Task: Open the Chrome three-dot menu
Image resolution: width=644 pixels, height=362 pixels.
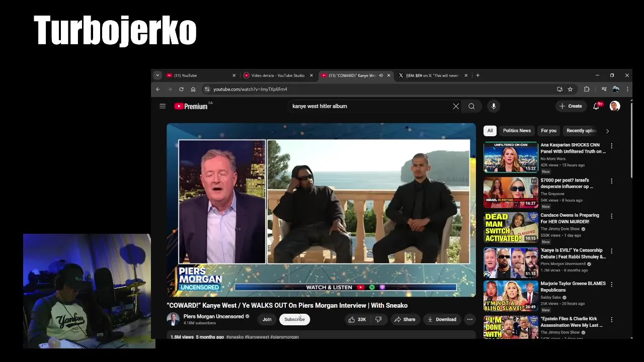Action: (627, 89)
